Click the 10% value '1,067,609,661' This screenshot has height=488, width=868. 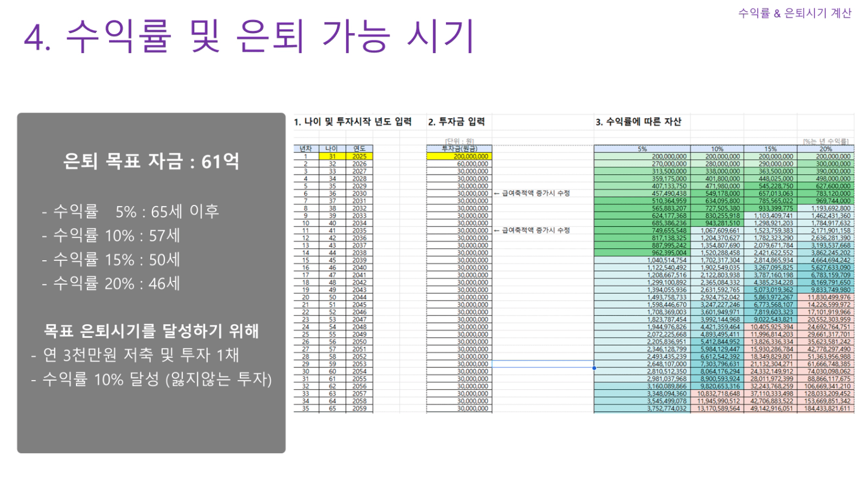[717, 231]
